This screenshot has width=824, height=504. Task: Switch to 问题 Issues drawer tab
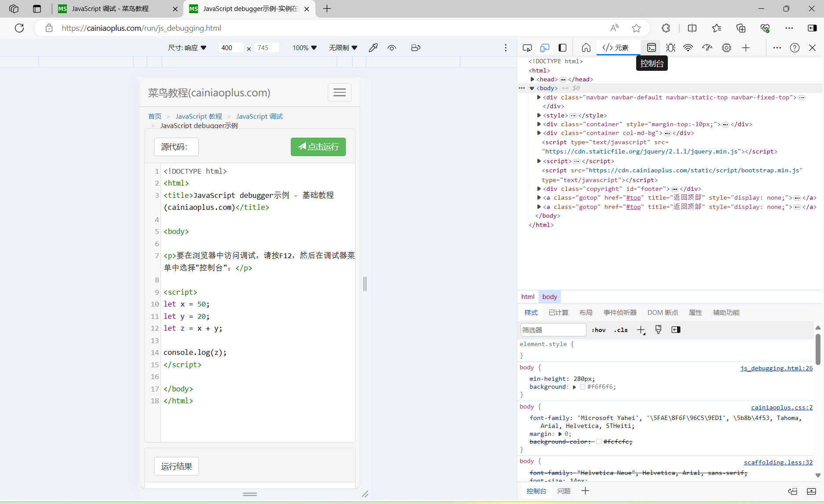coord(564,491)
